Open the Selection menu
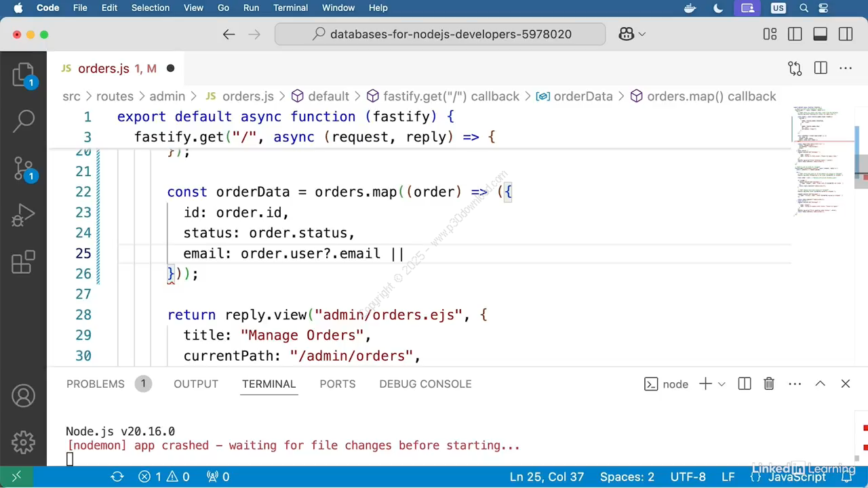868x488 pixels. [x=151, y=7]
